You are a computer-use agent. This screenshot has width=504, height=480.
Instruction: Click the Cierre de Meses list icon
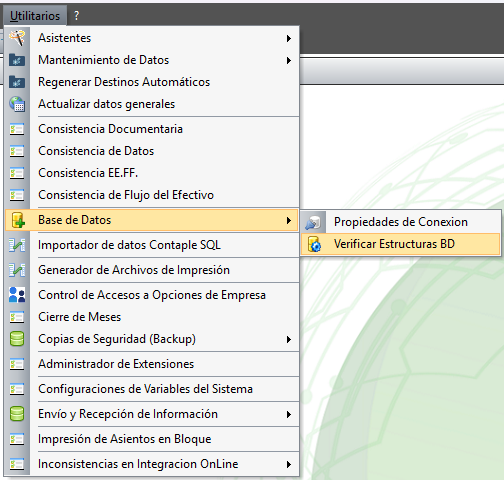coord(17,317)
